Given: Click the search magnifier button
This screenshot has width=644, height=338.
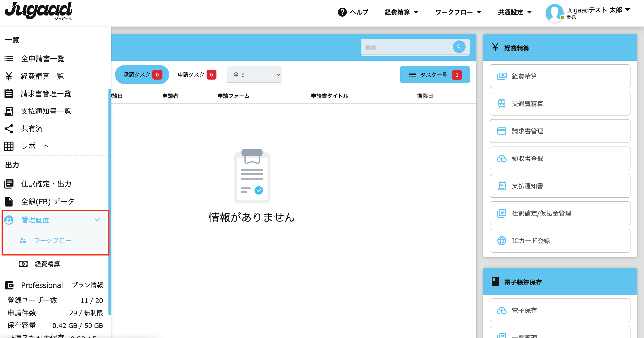Looking at the screenshot, I should (459, 47).
